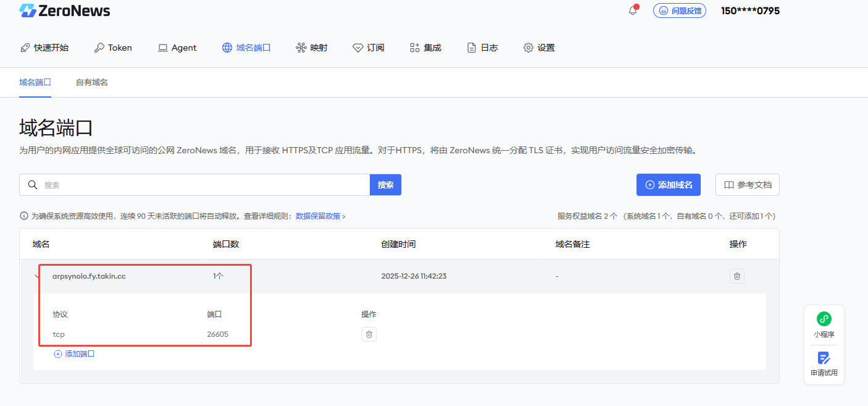Image resolution: width=868 pixels, height=406 pixels.
Task: Click into the 搜索 search field
Action: point(204,185)
